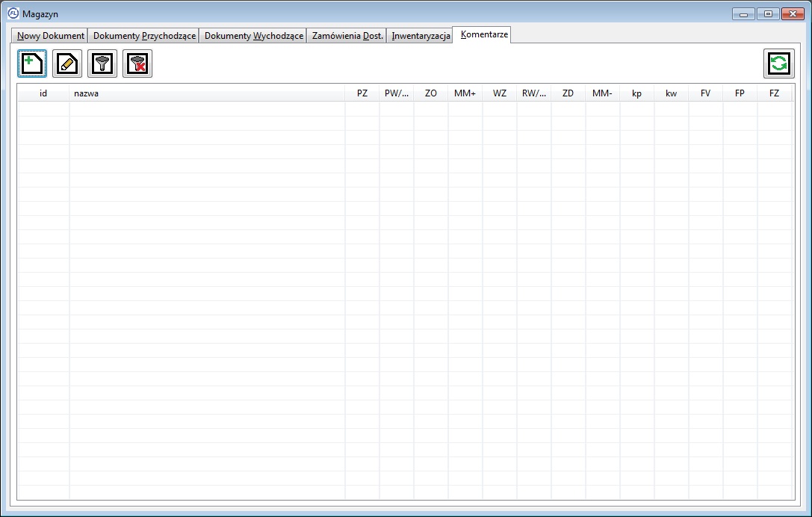Sort by the id column header
The height and width of the screenshot is (517, 812).
43,93
